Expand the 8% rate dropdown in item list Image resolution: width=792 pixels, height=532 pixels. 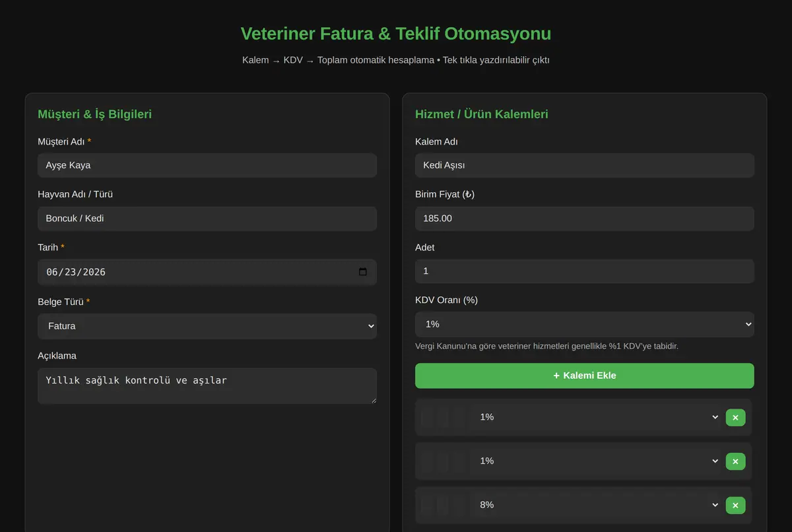pyautogui.click(x=596, y=505)
